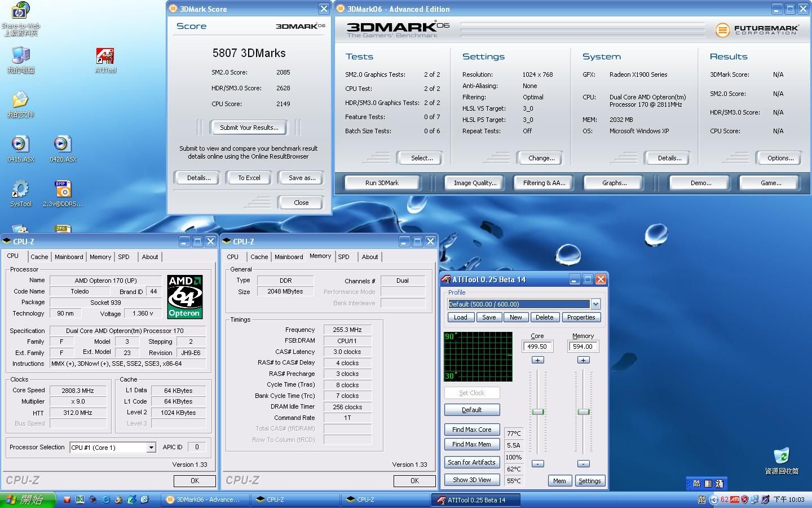Click Find Max Core button
Image resolution: width=812 pixels, height=508 pixels.
pyautogui.click(x=472, y=430)
